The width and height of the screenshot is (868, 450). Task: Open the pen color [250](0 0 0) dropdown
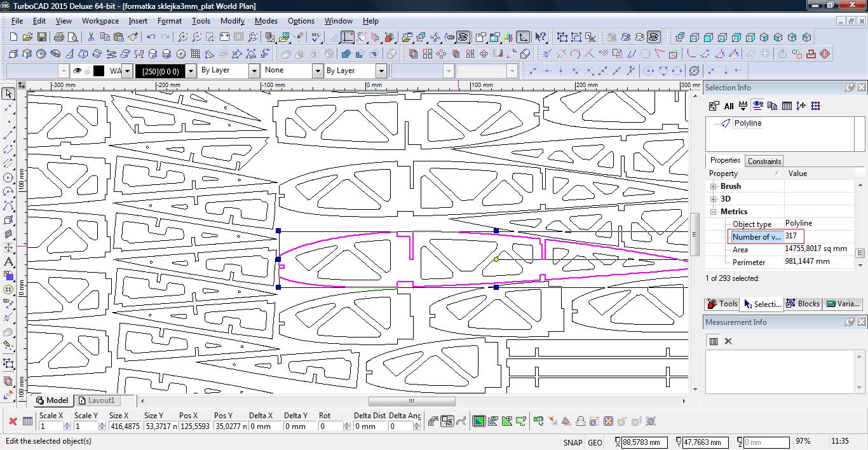[x=190, y=71]
